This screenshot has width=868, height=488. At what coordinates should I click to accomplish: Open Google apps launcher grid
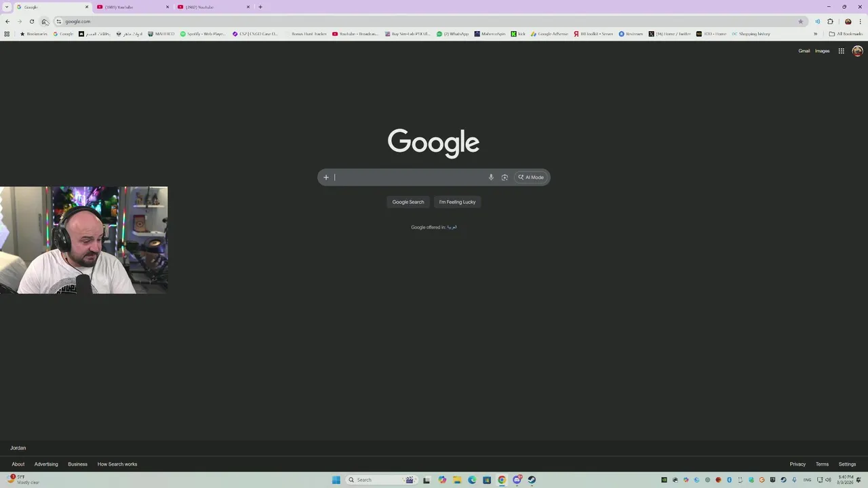pyautogui.click(x=841, y=51)
